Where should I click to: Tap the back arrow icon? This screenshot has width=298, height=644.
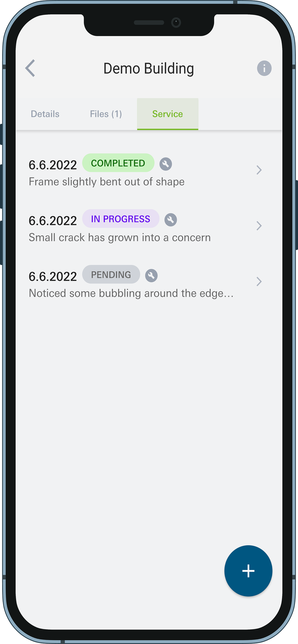[x=30, y=68]
